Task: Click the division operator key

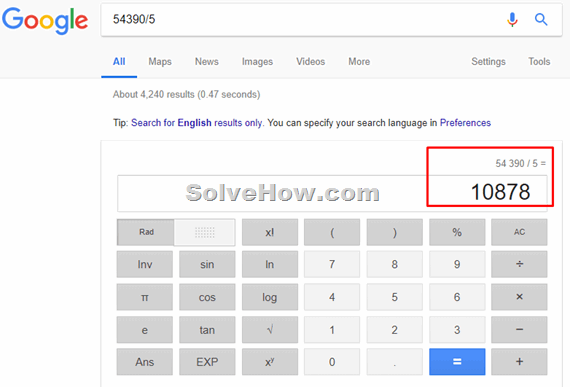Action: (x=519, y=264)
